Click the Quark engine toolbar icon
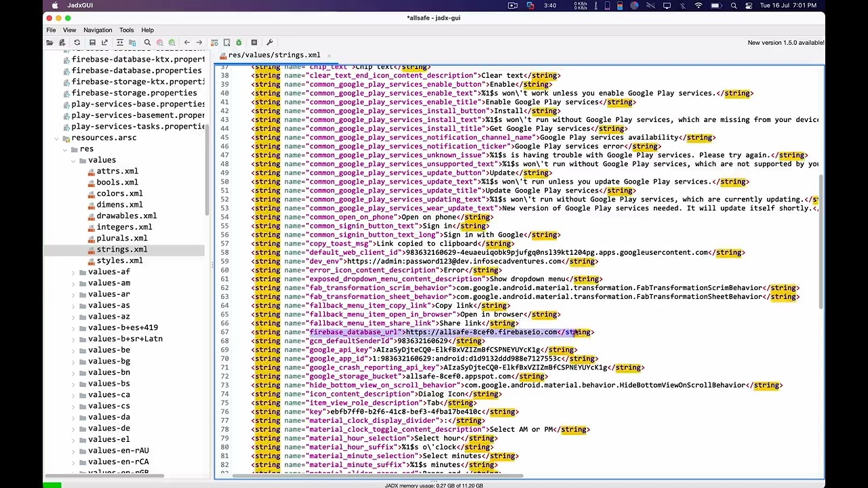 226,43
